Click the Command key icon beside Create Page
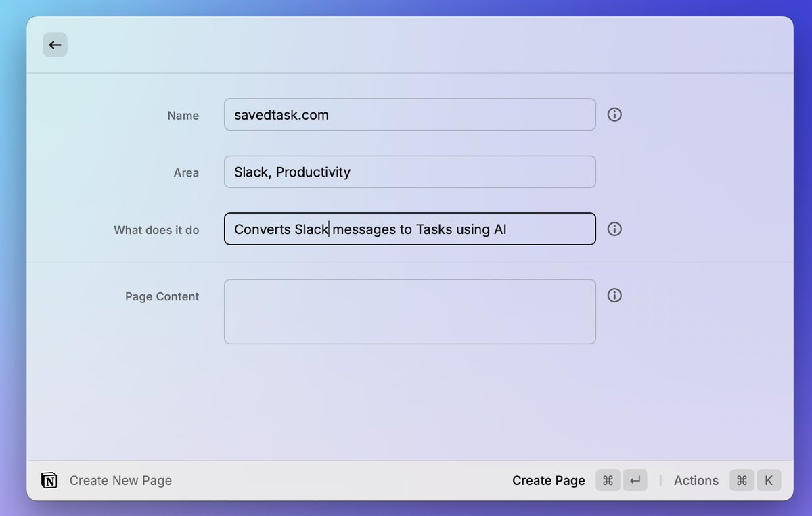The width and height of the screenshot is (812, 516). click(x=608, y=480)
